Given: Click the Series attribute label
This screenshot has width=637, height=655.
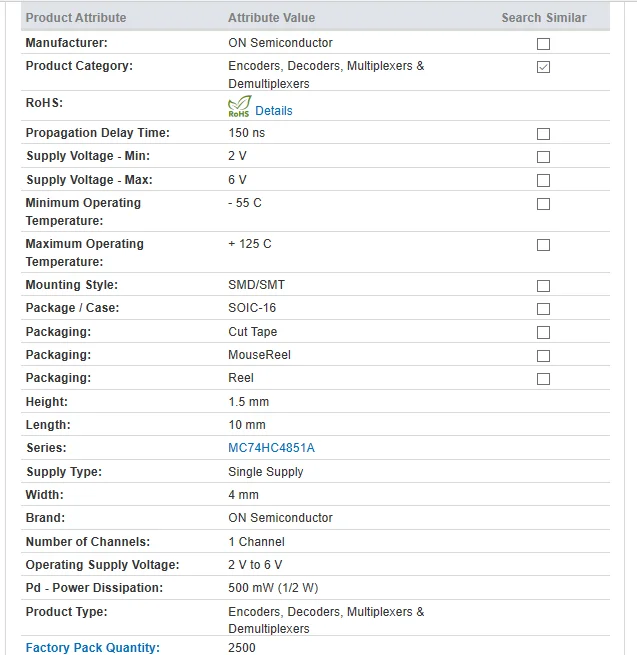Looking at the screenshot, I should (46, 448).
